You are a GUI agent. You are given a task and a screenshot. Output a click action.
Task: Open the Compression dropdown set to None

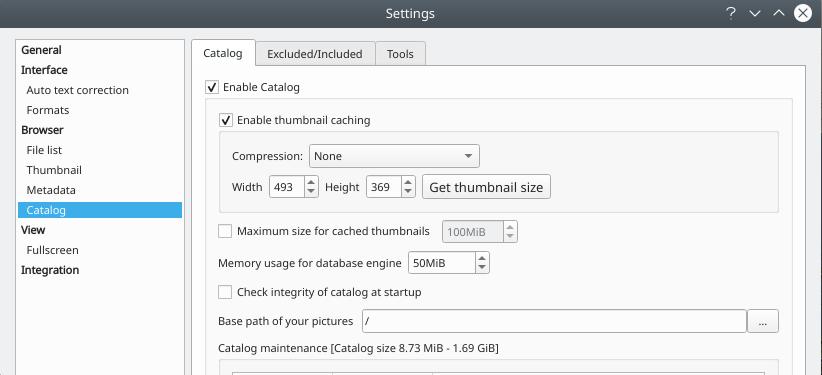(394, 156)
